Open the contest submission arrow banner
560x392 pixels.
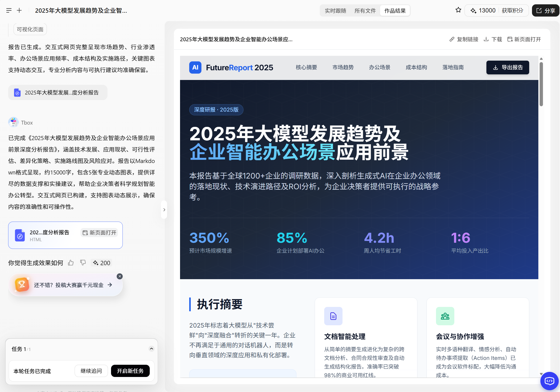110,285
